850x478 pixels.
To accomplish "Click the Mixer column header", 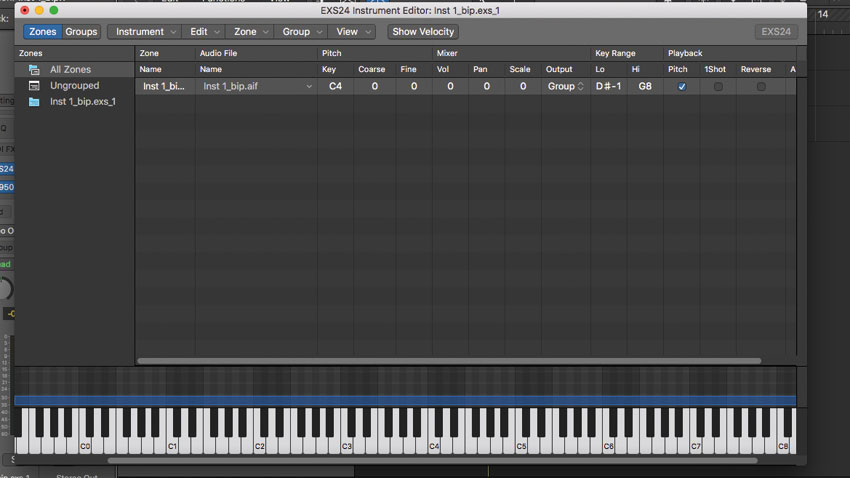I will click(447, 53).
